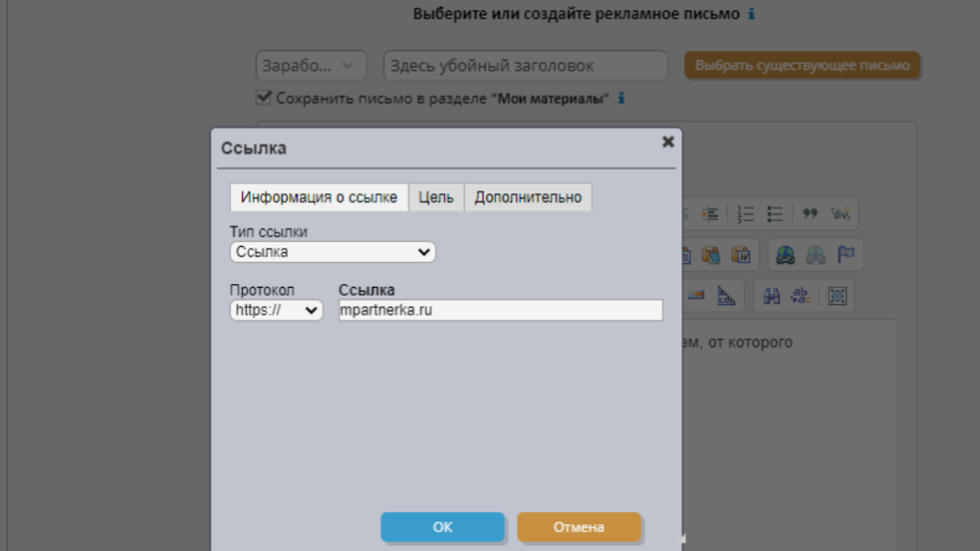The image size is (980, 551).
Task: Click the insert link globe icon
Action: pos(785,254)
